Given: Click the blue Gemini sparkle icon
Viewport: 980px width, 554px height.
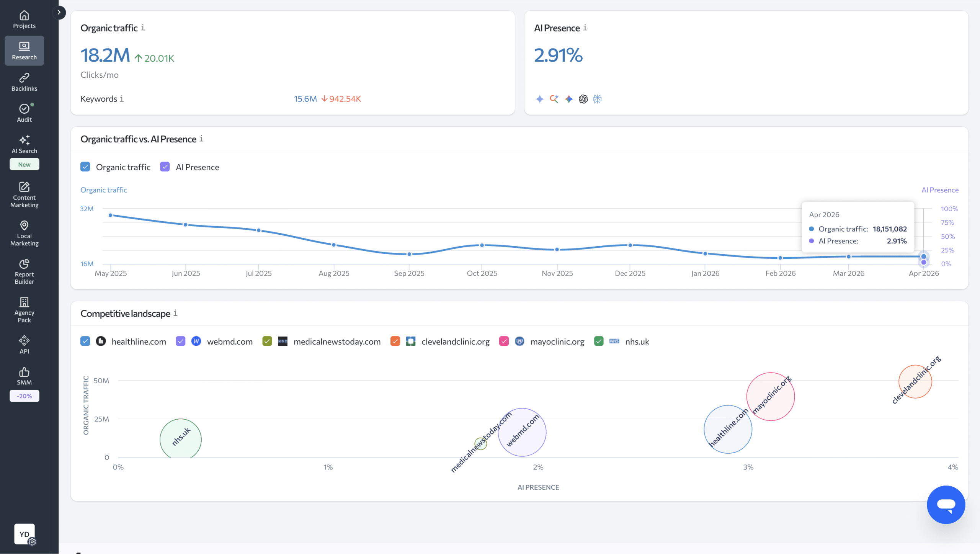Looking at the screenshot, I should 539,99.
